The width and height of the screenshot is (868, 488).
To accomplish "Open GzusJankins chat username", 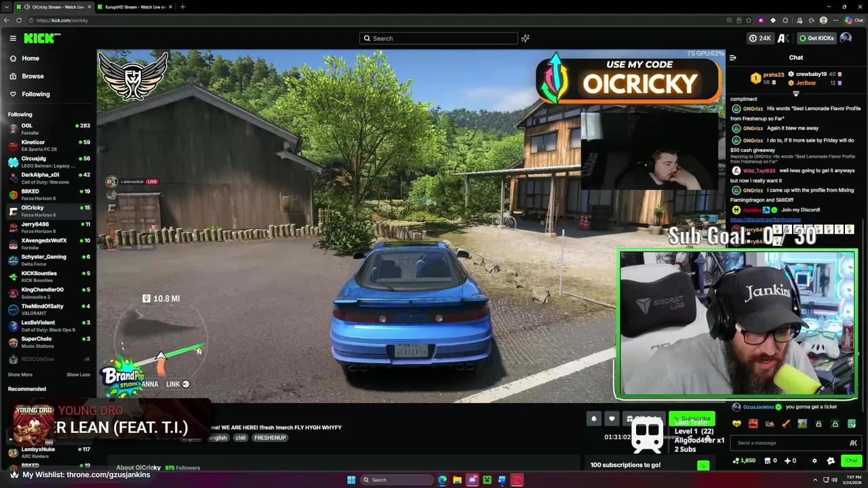I will [758, 407].
